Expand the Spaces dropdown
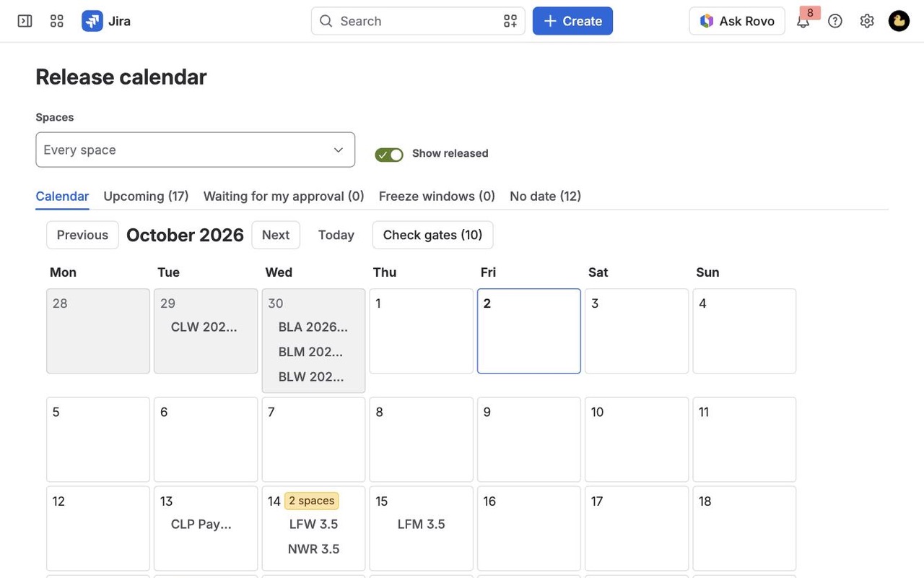Image resolution: width=924 pixels, height=578 pixels. (195, 150)
